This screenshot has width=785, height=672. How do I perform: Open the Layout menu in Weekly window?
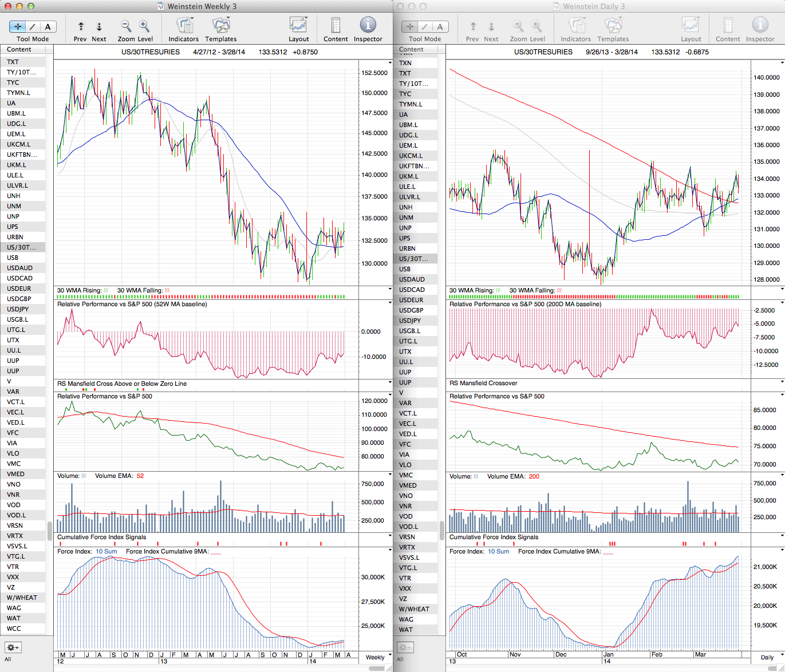tap(298, 26)
